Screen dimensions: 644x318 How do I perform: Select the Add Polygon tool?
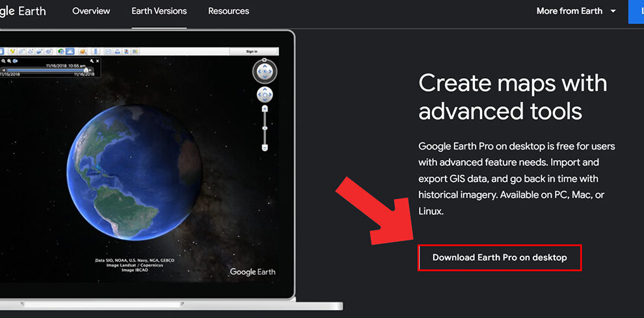21,51
